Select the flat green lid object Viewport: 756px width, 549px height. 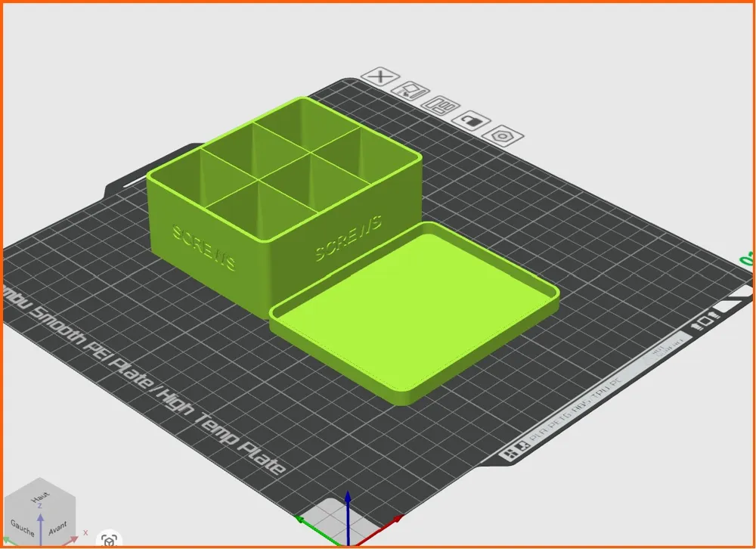[414, 314]
